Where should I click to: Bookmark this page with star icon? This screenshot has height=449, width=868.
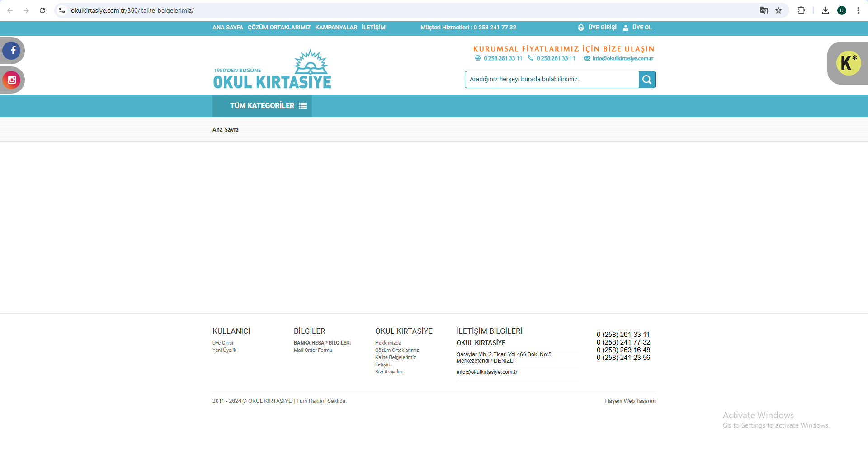pyautogui.click(x=778, y=10)
